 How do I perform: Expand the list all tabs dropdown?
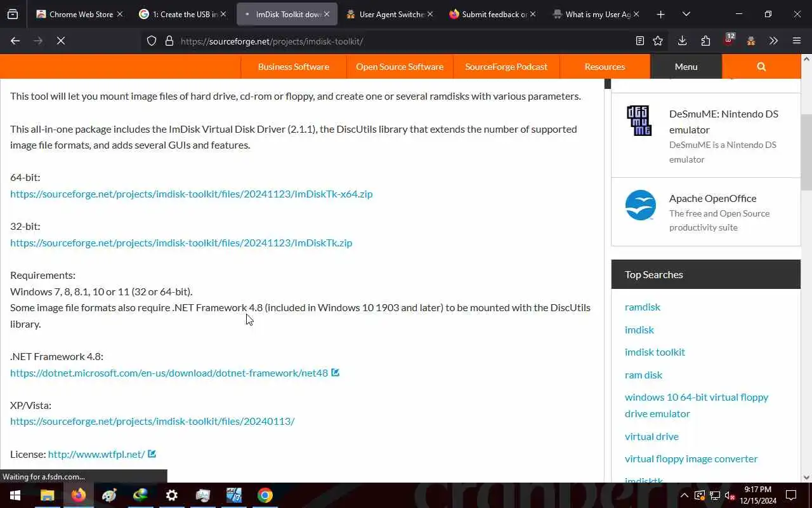686,14
